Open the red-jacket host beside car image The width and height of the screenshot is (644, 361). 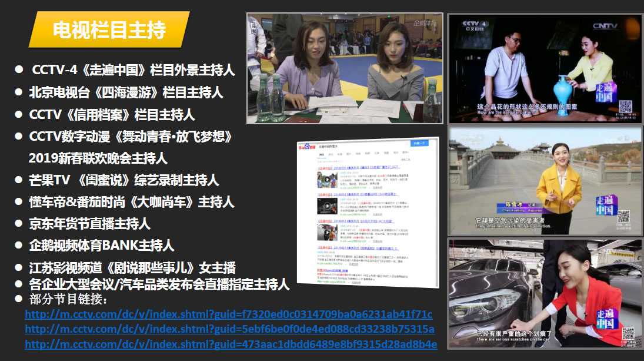(545, 294)
